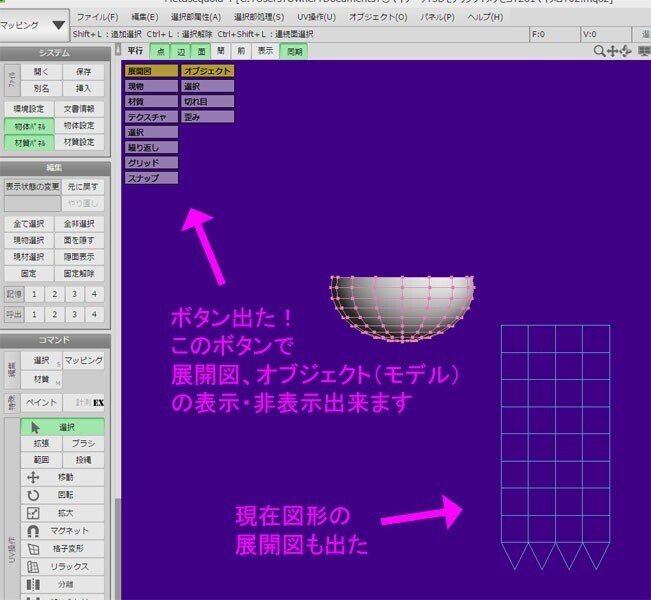The height and width of the screenshot is (600, 651).
Task: Collapse the コマンド panel header
Action: [55, 340]
